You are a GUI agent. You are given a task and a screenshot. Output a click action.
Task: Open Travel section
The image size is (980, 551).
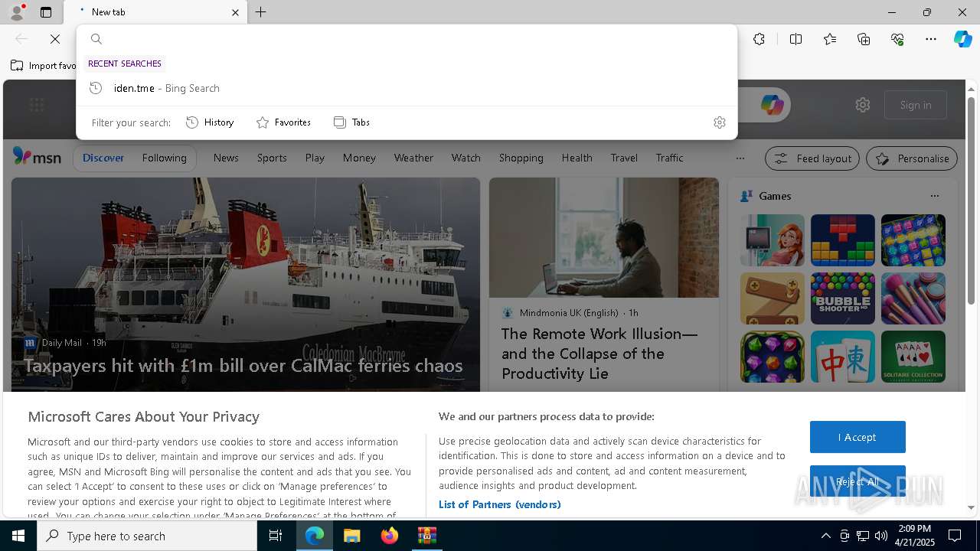pyautogui.click(x=624, y=158)
